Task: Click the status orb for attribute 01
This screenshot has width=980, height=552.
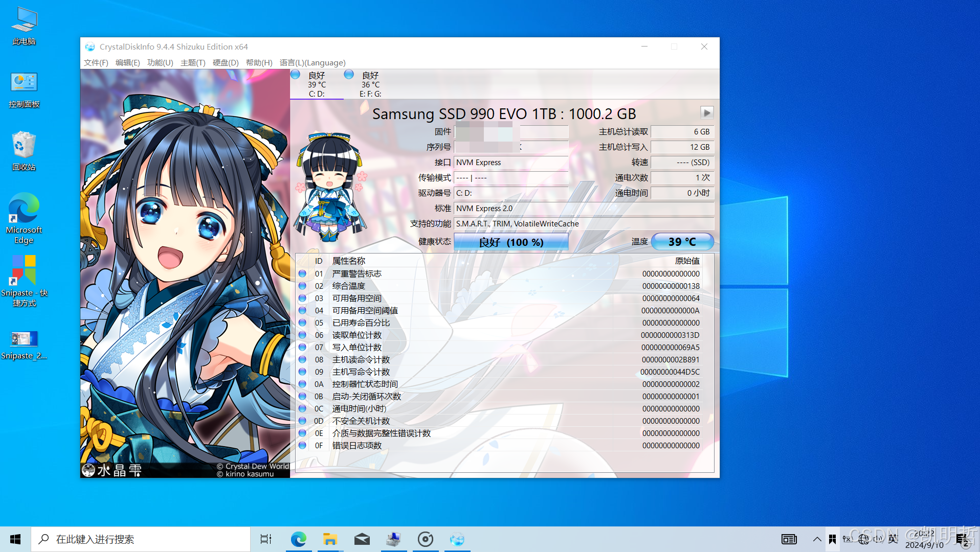Action: (x=302, y=274)
